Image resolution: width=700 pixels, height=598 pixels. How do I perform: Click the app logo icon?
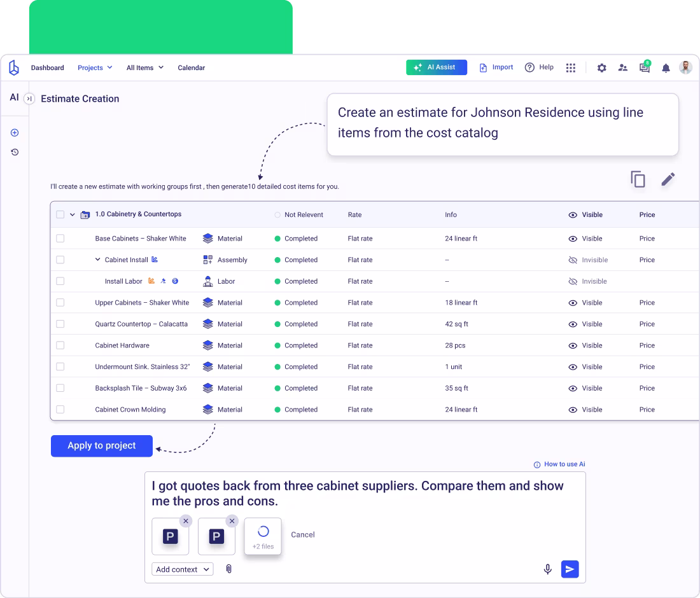14,68
